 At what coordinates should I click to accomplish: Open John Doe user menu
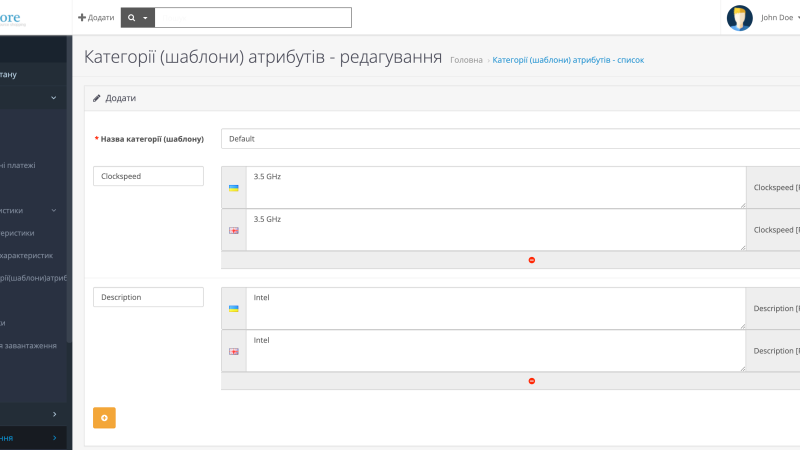pyautogui.click(x=780, y=17)
